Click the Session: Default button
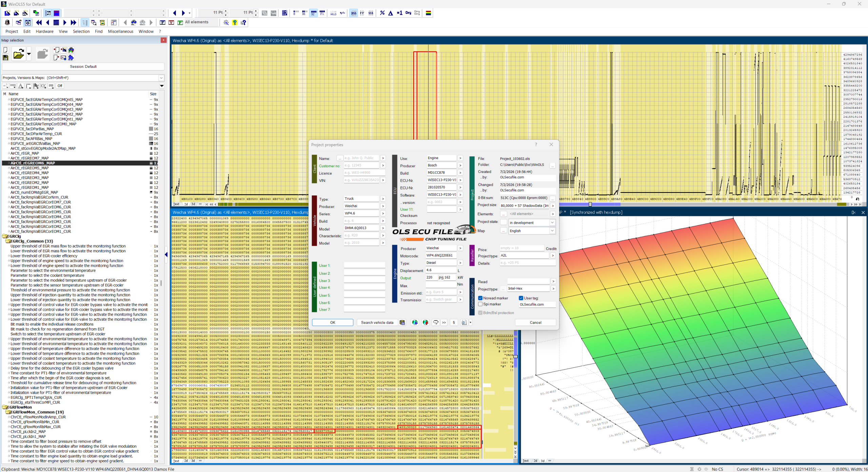 pyautogui.click(x=83, y=66)
